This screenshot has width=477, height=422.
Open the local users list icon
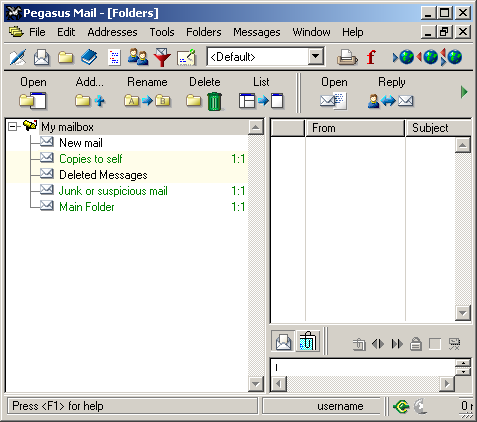pos(138,57)
